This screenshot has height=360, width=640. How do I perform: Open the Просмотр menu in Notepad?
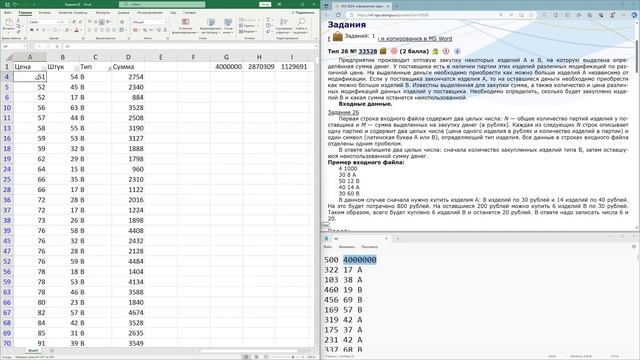[369, 247]
